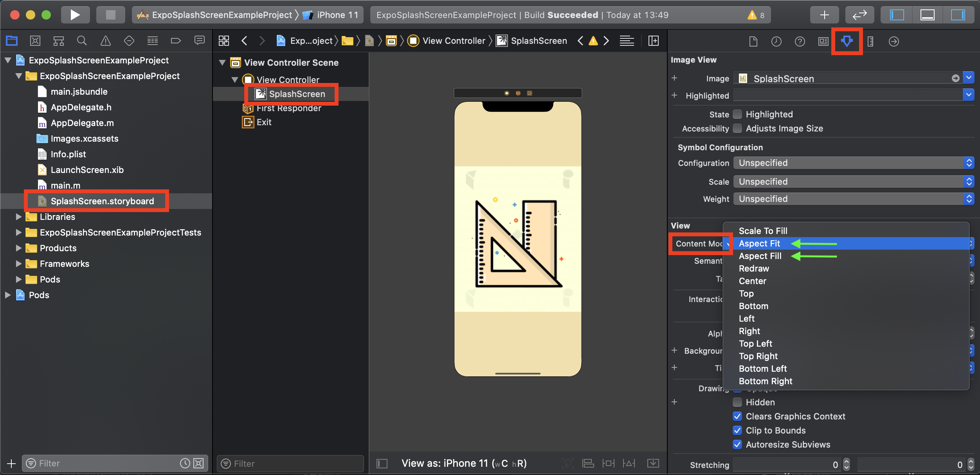980x475 pixels.
Task: Choose Aspect Fill from content mode list
Action: [760, 256]
